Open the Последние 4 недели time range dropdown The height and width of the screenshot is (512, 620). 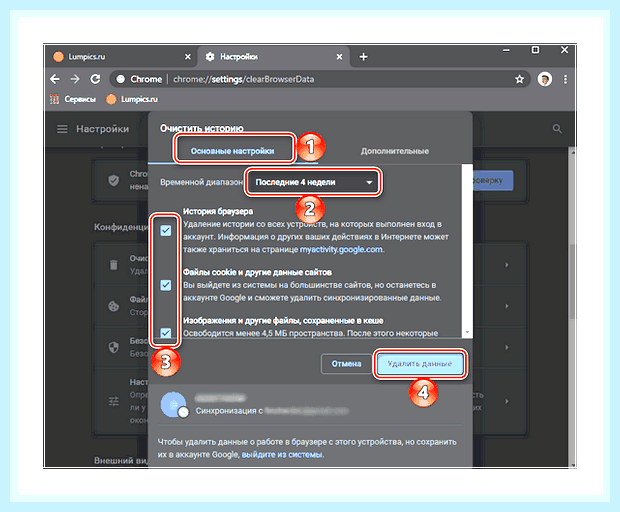pos(313,182)
